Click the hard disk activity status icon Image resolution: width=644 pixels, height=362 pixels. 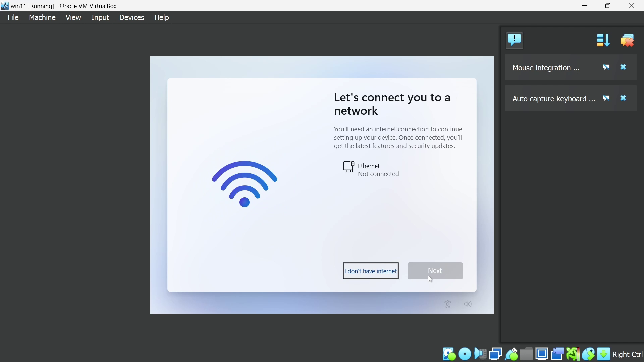pyautogui.click(x=449, y=354)
